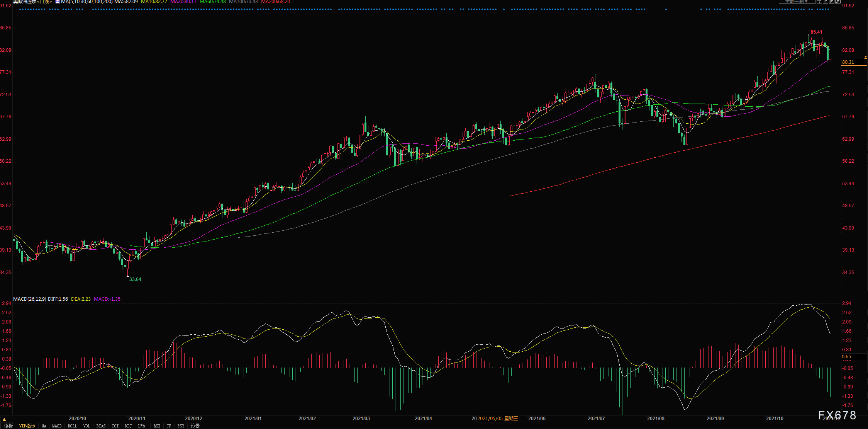Screen dimensions: 868x429
Task: Select the RSI indicator tab
Action: coord(157,426)
